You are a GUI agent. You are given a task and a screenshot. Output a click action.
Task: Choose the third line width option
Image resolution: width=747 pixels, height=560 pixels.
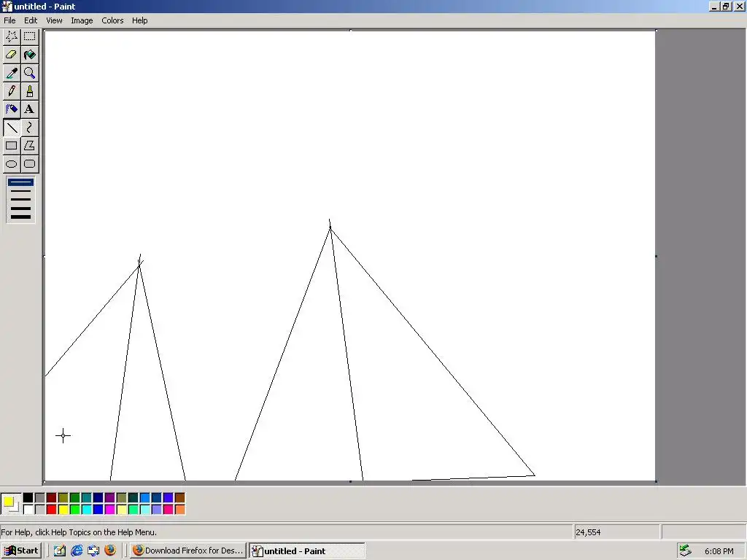(20, 200)
